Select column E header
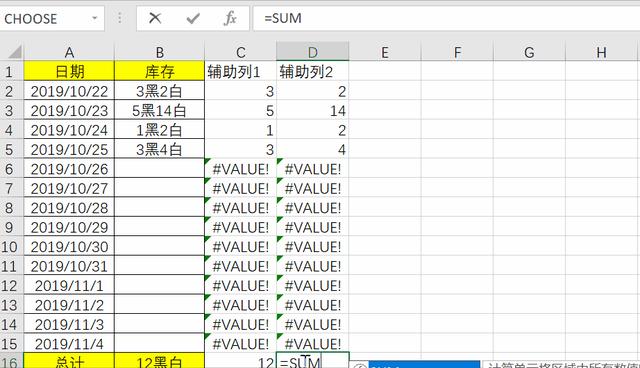Viewport: 640px width, 368px height. pyautogui.click(x=384, y=52)
